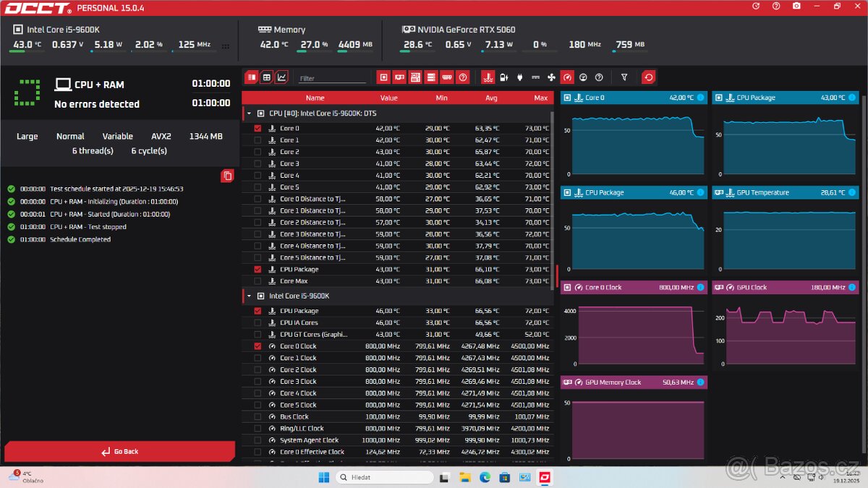
Task: Click the Avg column header
Action: (x=491, y=98)
